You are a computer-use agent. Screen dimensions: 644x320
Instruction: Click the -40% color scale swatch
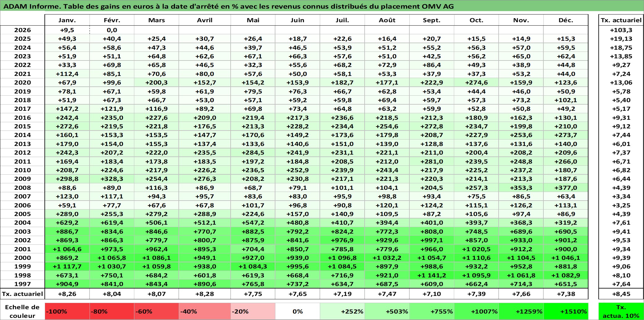[205, 311]
